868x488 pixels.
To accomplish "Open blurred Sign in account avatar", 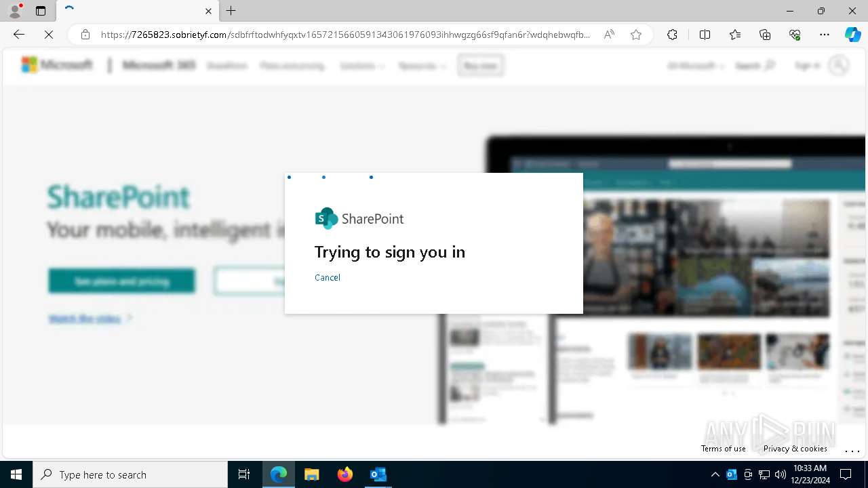I will click(x=839, y=66).
